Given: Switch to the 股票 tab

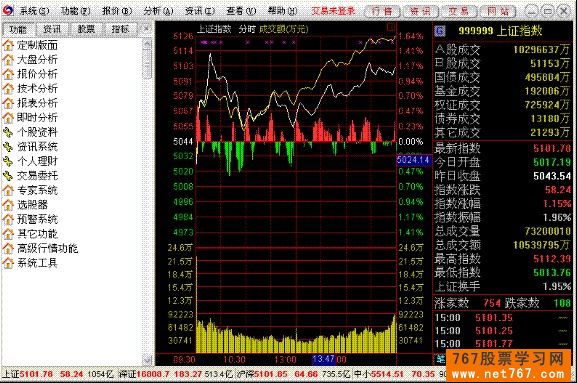Looking at the screenshot, I should (x=86, y=29).
